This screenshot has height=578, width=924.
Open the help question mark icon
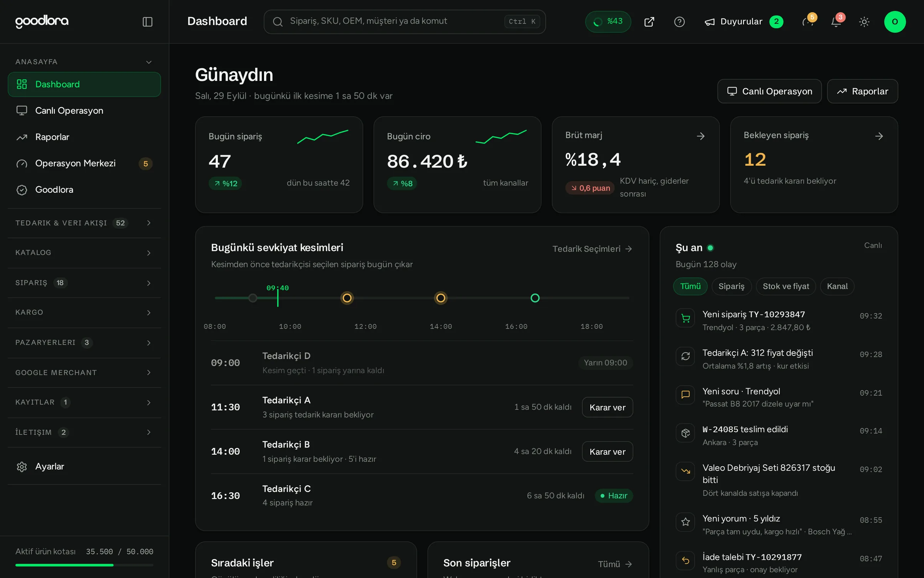click(x=680, y=22)
